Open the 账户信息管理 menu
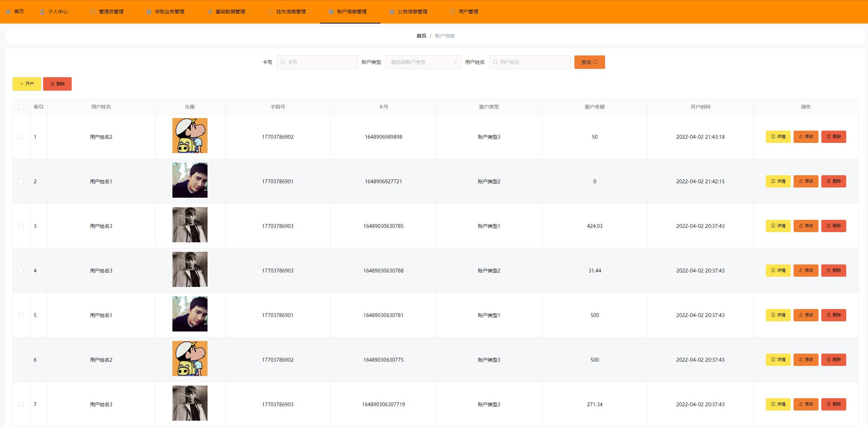This screenshot has width=868, height=427. tap(351, 12)
